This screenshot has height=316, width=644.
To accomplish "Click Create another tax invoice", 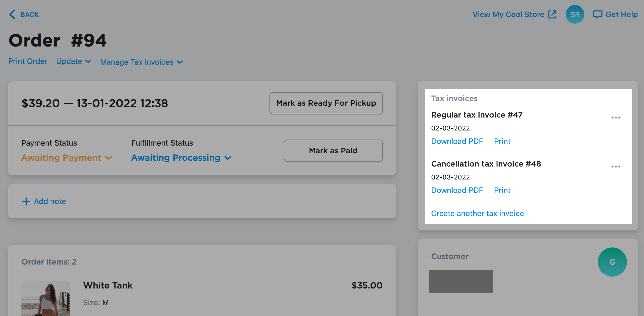I will click(x=477, y=213).
